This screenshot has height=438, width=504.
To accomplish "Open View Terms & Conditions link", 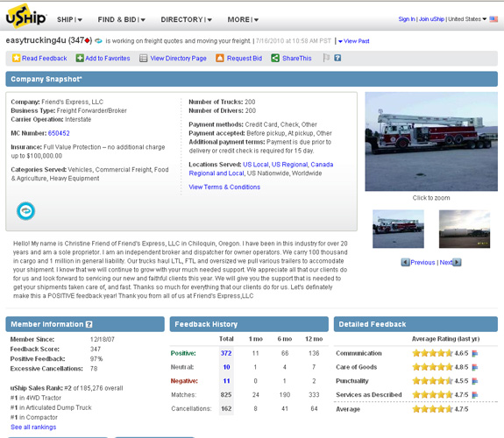I will (224, 187).
